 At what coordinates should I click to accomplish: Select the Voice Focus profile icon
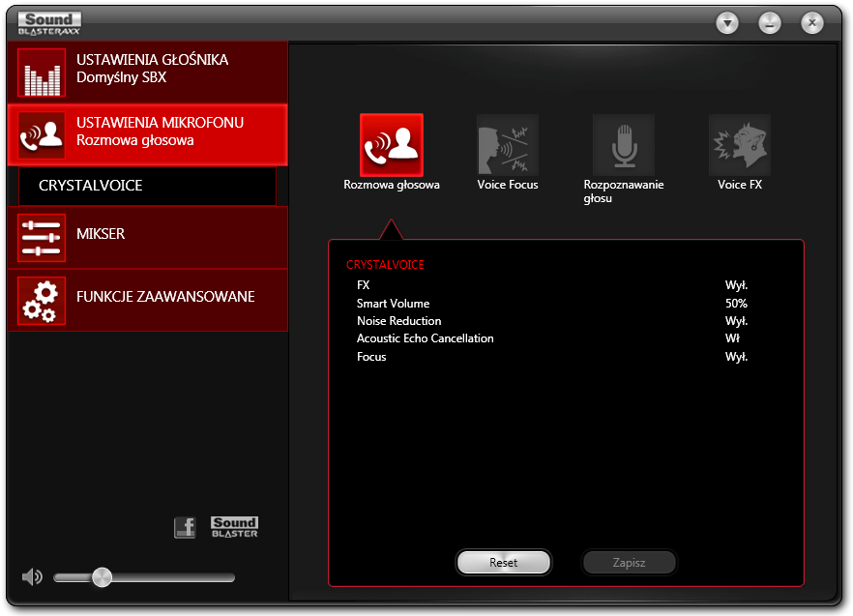(x=508, y=145)
